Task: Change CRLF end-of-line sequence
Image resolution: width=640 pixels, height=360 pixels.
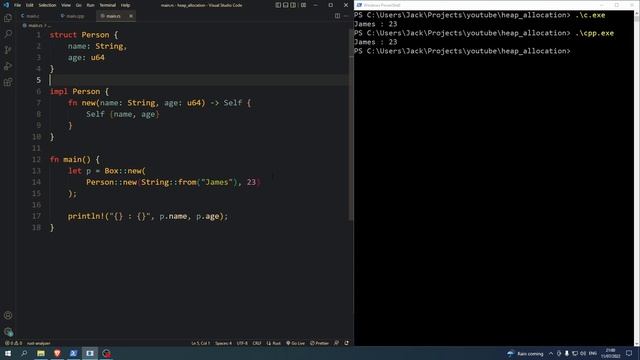Action: pos(257,343)
